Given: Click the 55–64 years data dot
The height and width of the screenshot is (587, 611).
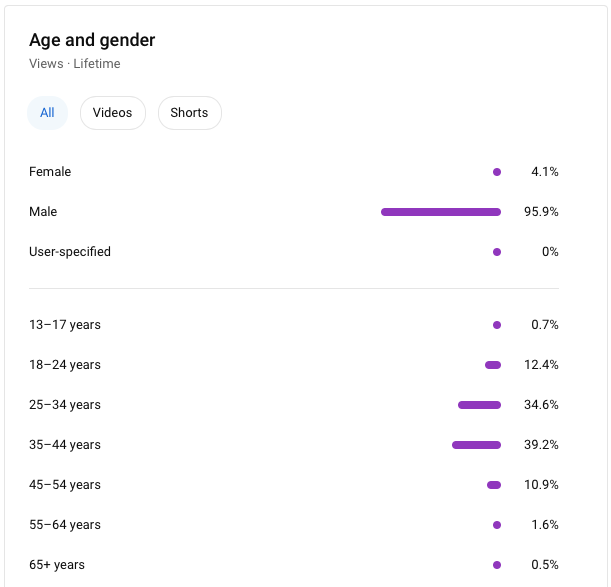Looking at the screenshot, I should tap(497, 525).
